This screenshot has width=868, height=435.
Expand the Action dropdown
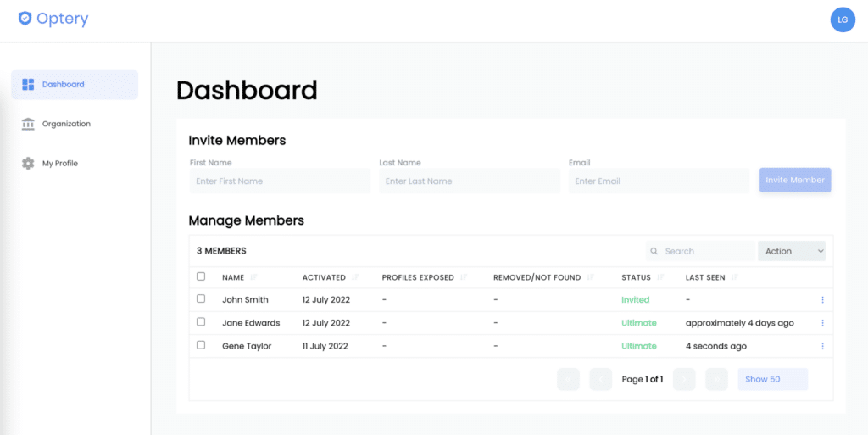(792, 251)
